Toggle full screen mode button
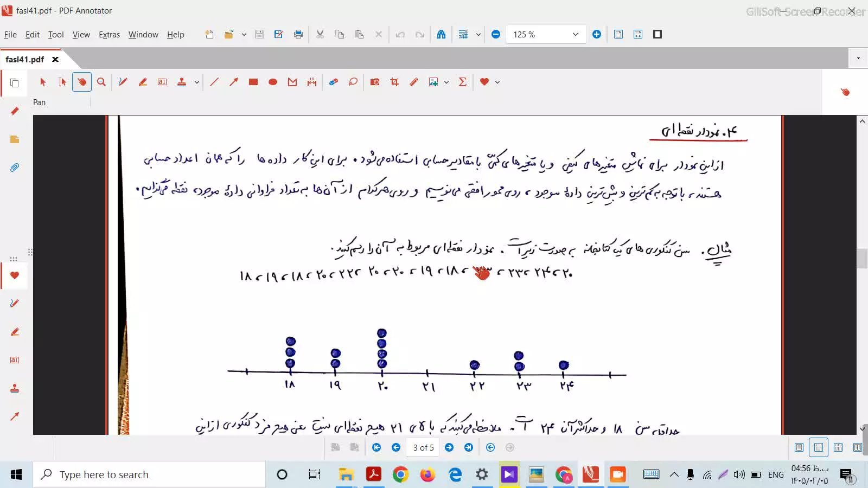868x488 pixels. coord(658,34)
